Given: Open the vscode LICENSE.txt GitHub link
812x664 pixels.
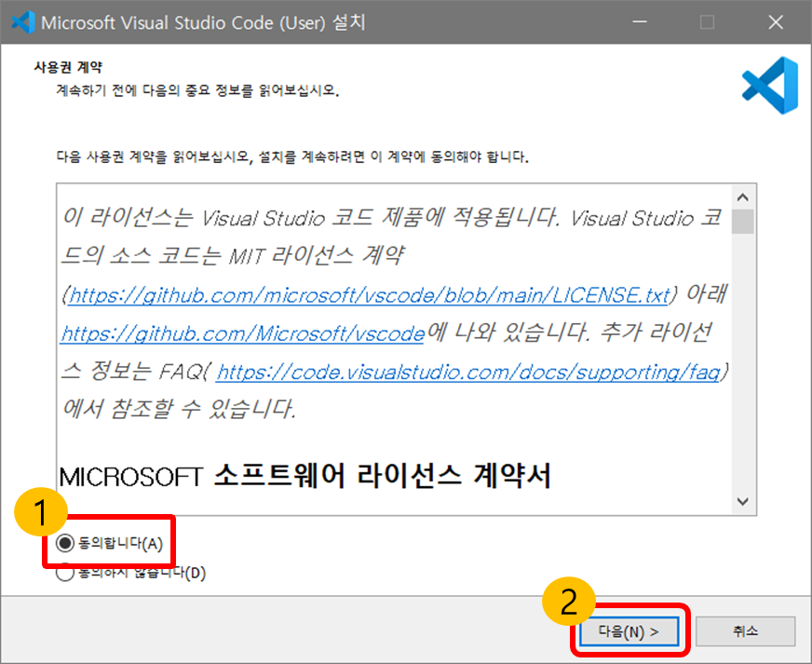Looking at the screenshot, I should 370,295.
